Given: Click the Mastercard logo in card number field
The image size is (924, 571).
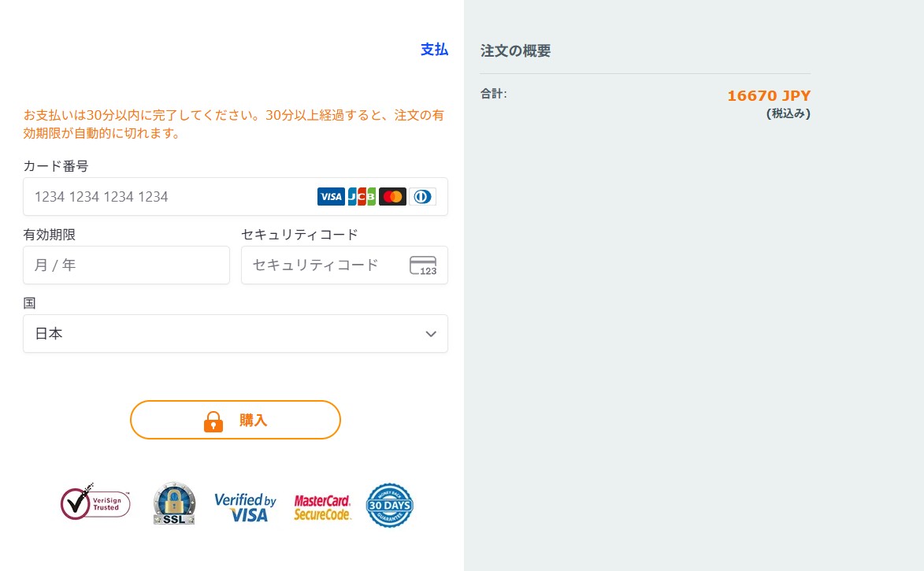Looking at the screenshot, I should [x=392, y=197].
